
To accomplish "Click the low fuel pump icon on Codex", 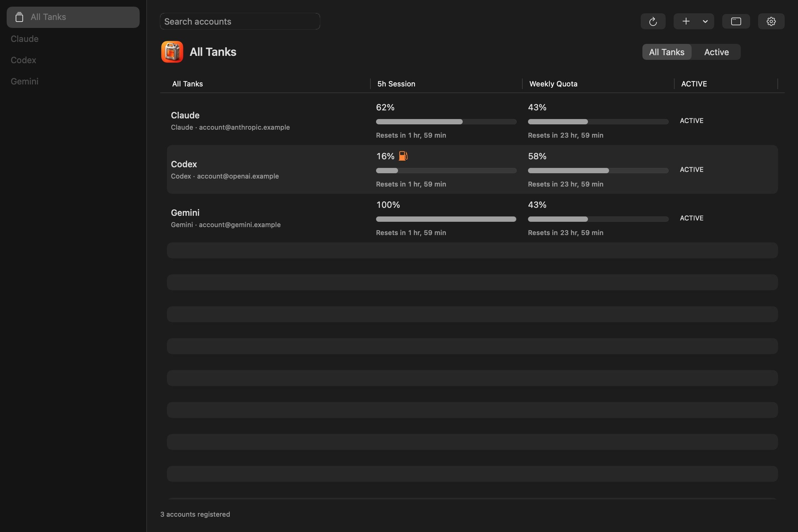I will click(403, 156).
